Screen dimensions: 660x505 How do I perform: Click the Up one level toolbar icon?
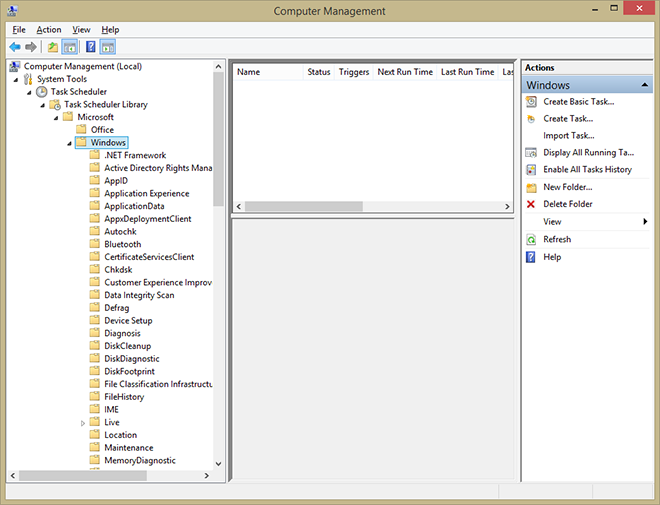click(x=53, y=47)
